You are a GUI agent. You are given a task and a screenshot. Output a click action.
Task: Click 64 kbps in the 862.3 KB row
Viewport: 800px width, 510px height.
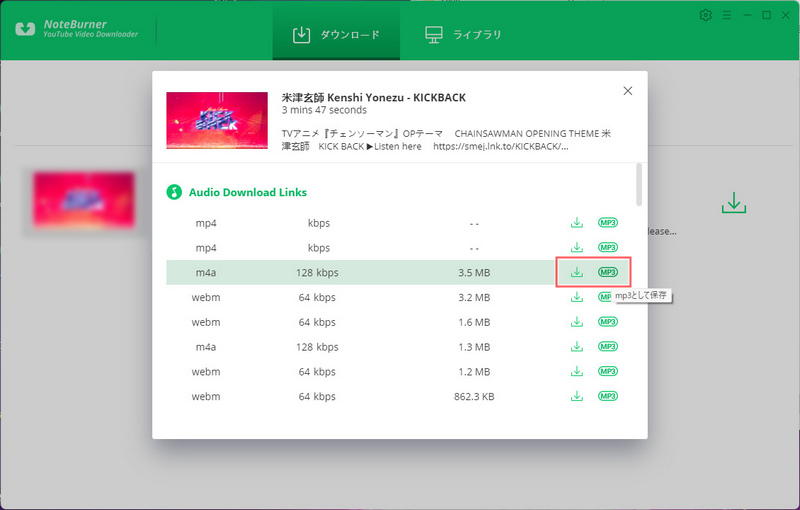pos(317,396)
